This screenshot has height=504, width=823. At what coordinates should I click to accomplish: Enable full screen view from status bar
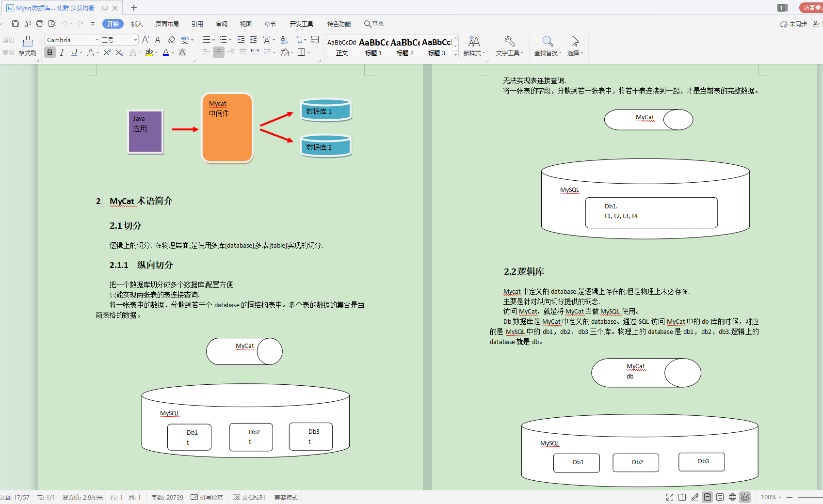[670, 497]
